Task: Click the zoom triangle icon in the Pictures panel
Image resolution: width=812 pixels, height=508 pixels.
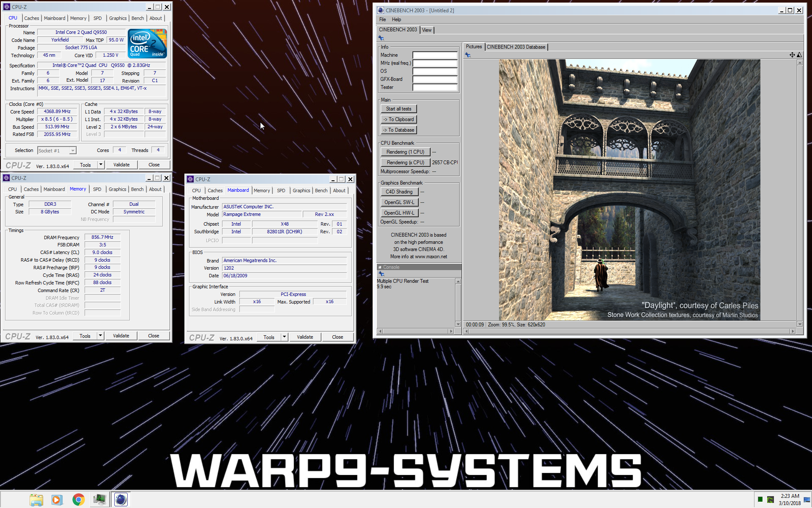Action: [799, 55]
